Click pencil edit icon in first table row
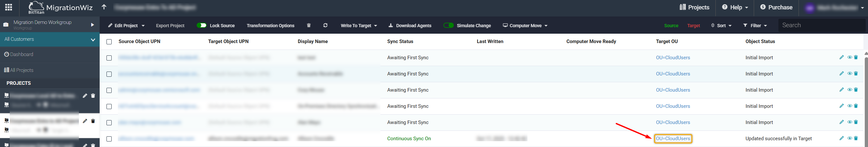Image resolution: width=868 pixels, height=147 pixels. (841, 58)
